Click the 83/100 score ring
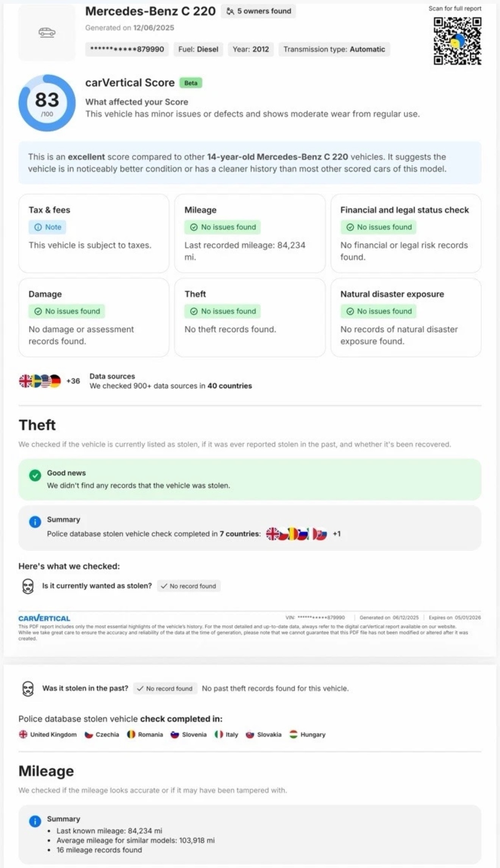The height and width of the screenshot is (868, 500). tap(47, 103)
